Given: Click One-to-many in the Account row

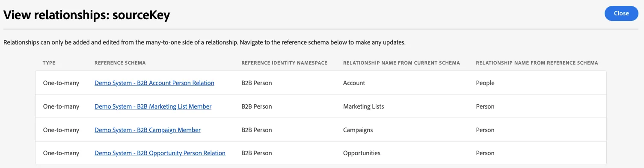Looking at the screenshot, I should point(61,83).
